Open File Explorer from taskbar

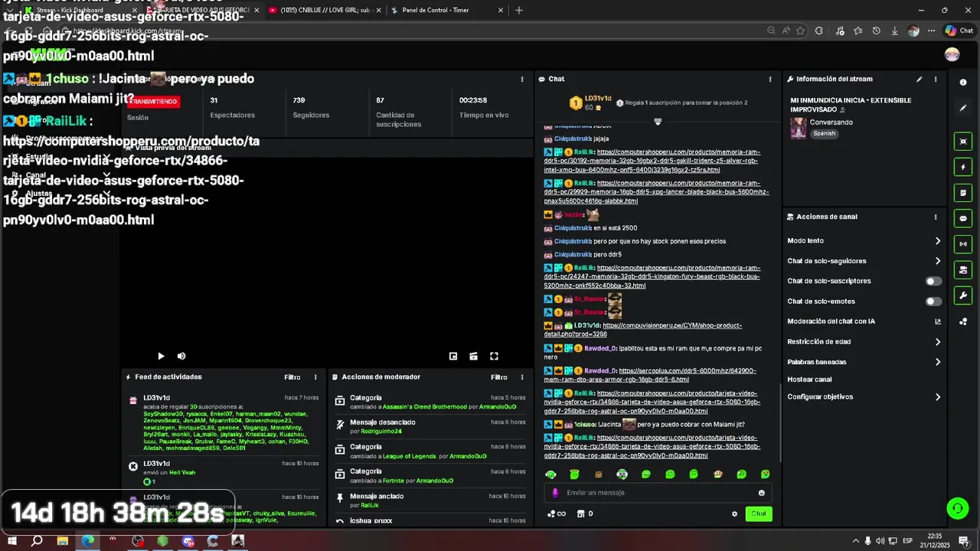click(x=63, y=541)
